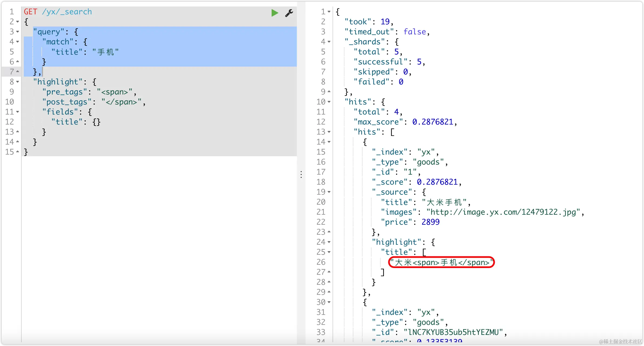Collapse the "_shards" object in response
Image resolution: width=644 pixels, height=346 pixels.
(329, 42)
